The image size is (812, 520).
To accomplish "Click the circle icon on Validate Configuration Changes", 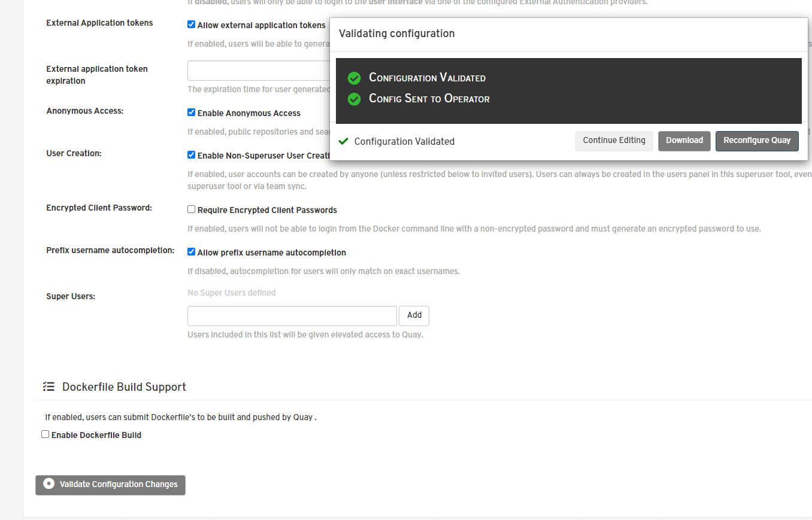I will (x=49, y=483).
